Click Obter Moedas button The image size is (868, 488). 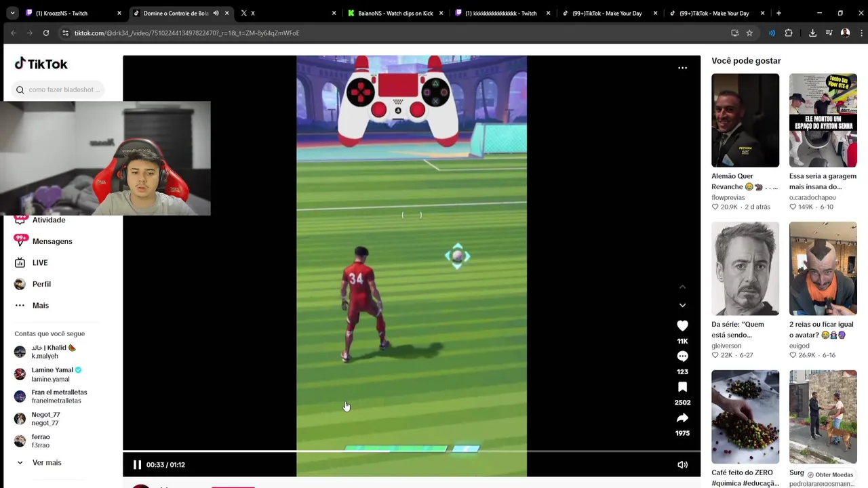tap(830, 474)
